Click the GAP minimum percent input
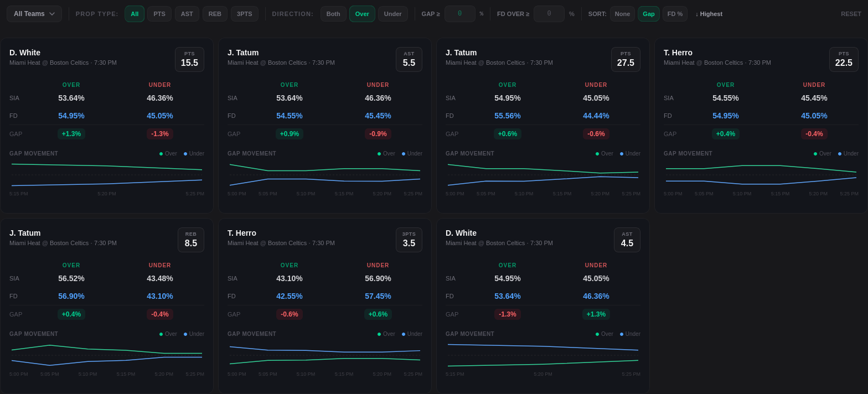 point(459,14)
